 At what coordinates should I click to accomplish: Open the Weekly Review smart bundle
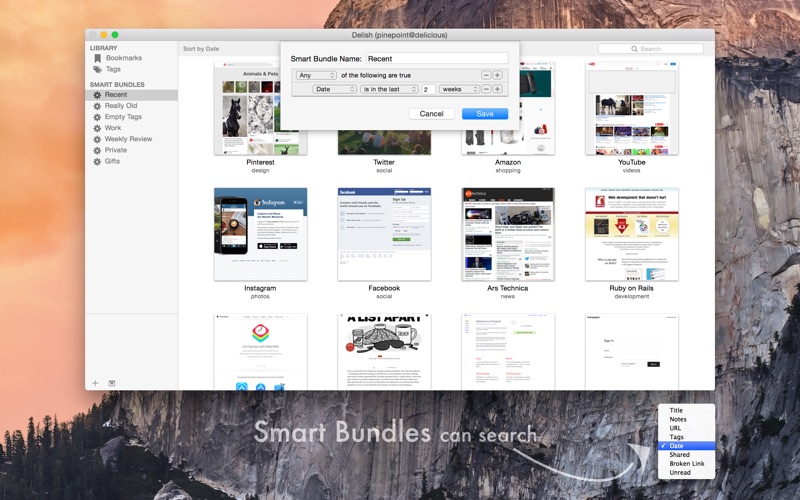pyautogui.click(x=128, y=139)
